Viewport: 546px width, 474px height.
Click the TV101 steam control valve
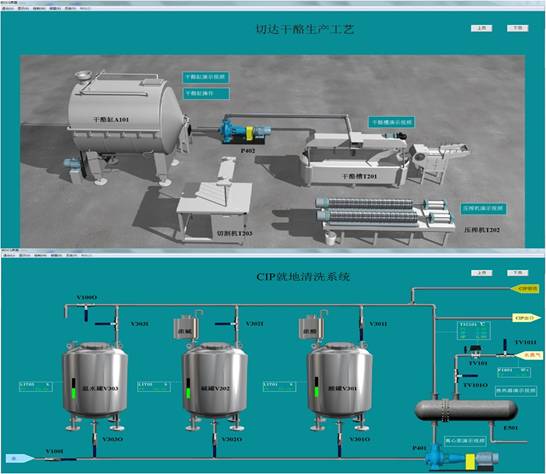tap(474, 351)
